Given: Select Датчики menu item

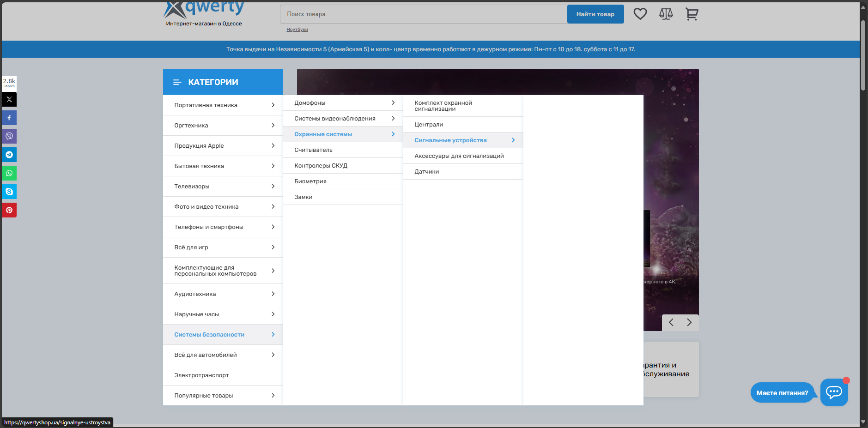Looking at the screenshot, I should click(427, 172).
